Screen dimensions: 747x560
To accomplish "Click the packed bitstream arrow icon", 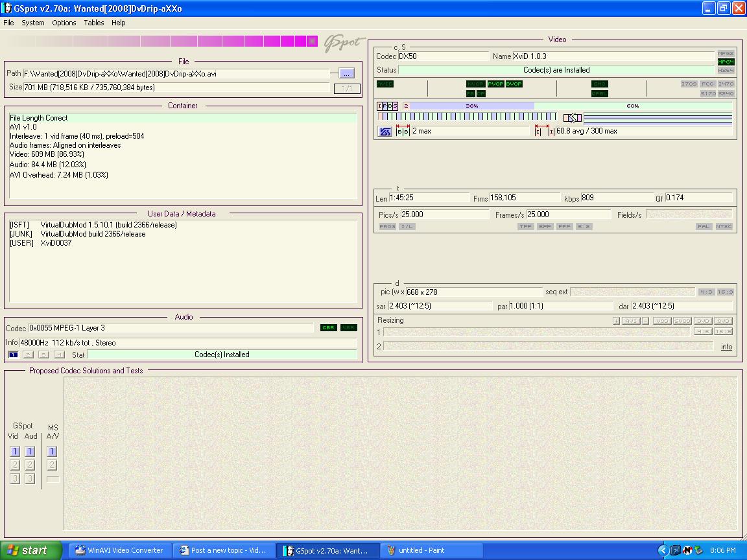I will [572, 117].
